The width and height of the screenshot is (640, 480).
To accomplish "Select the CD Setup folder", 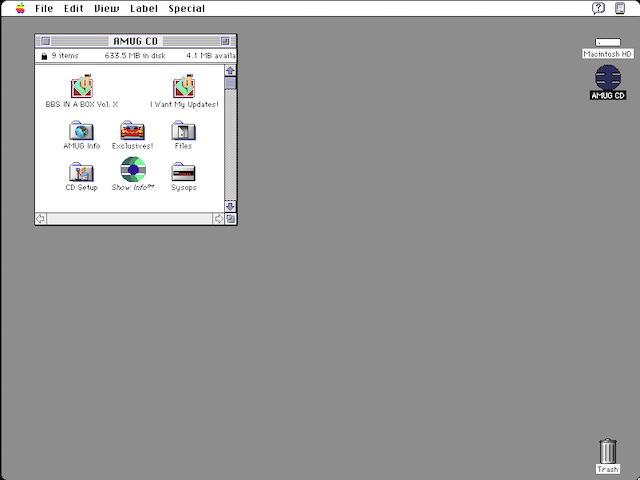I will tap(82, 172).
